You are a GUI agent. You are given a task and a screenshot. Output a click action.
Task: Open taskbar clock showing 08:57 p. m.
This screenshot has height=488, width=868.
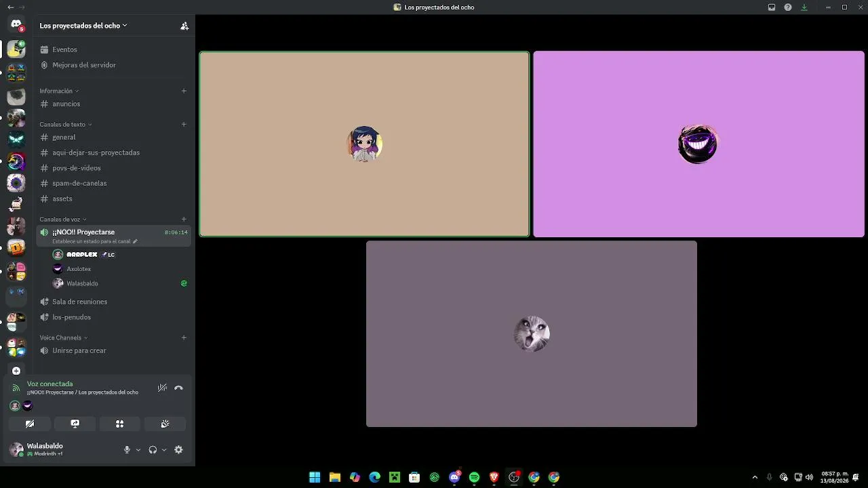point(835,477)
